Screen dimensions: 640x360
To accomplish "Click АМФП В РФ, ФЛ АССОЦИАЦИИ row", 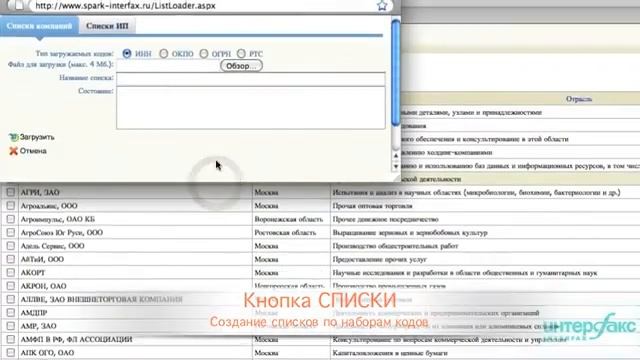I will 76,339.
